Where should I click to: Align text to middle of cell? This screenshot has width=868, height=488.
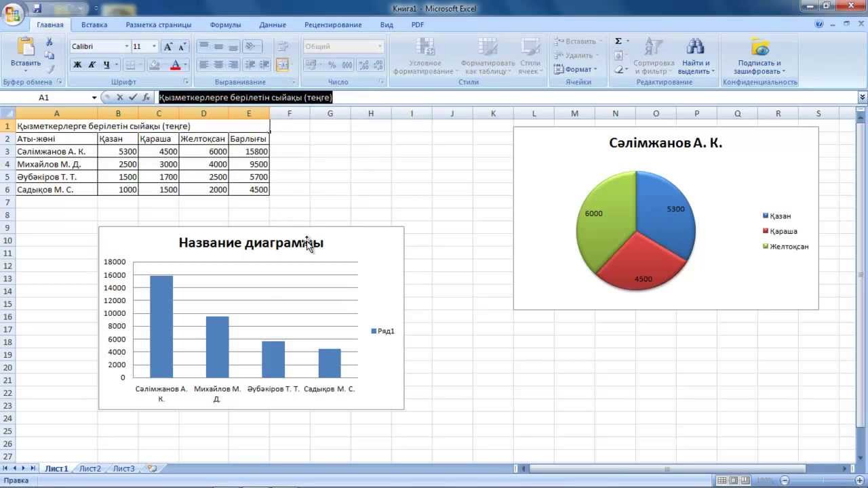coord(218,47)
